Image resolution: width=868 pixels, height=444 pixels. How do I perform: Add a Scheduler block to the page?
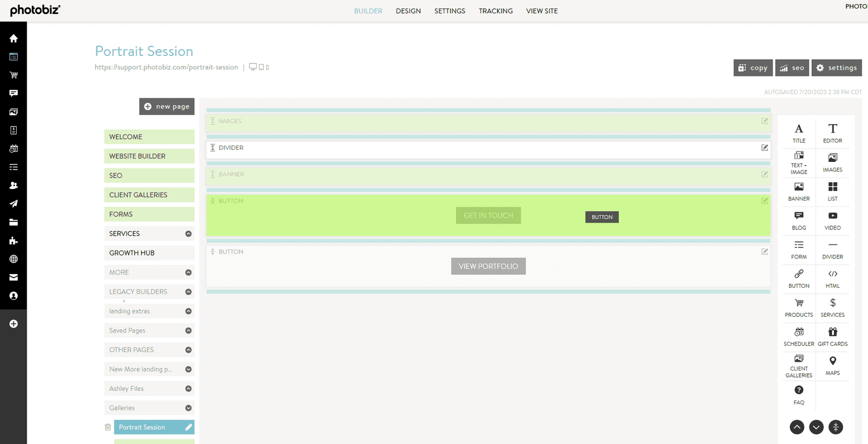799,336
